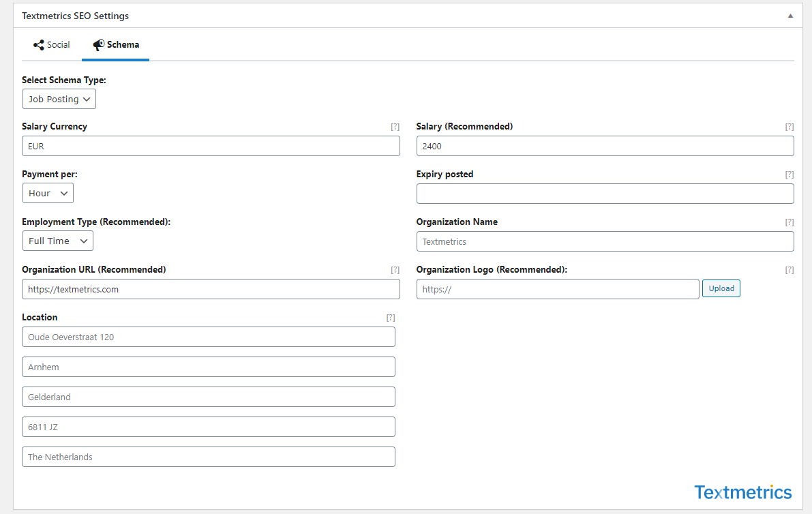The width and height of the screenshot is (812, 514).
Task: Click the Organization Logo URL field
Action: [557, 289]
